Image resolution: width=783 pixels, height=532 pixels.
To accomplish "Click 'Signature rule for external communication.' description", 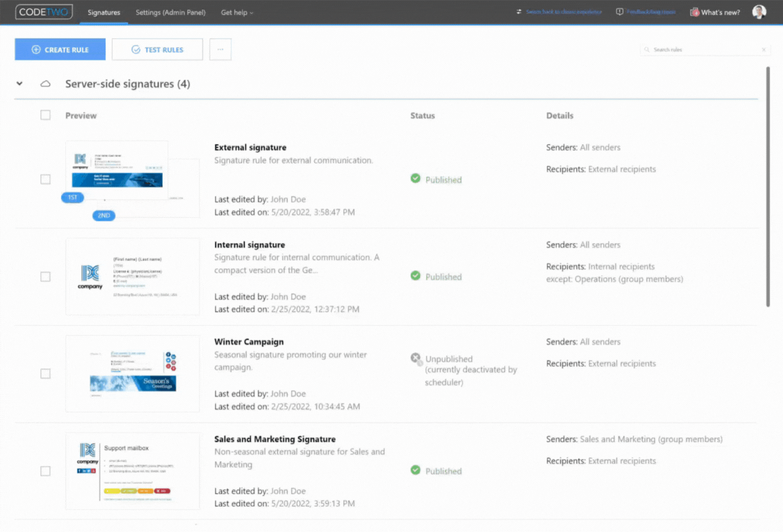I will point(293,160).
